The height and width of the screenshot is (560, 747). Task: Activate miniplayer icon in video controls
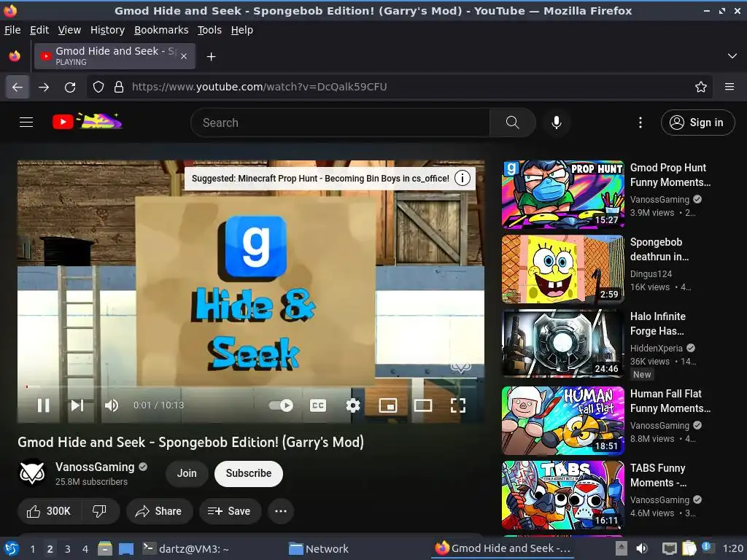point(388,405)
